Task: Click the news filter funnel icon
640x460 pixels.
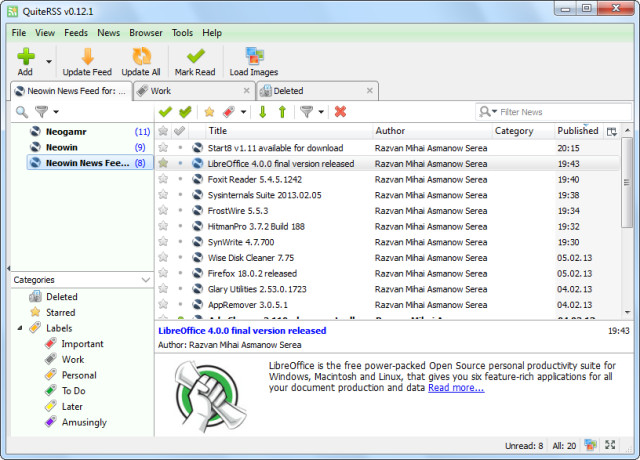Action: tap(307, 111)
